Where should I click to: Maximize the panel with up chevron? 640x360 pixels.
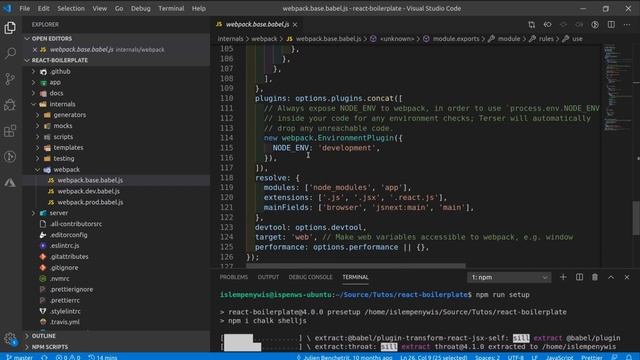coord(611,277)
